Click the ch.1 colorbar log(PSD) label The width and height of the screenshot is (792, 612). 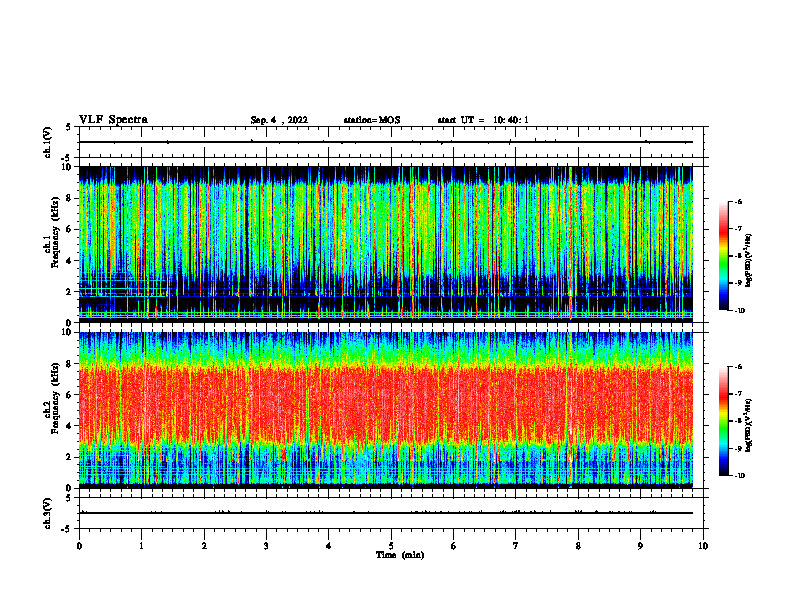tap(748, 261)
